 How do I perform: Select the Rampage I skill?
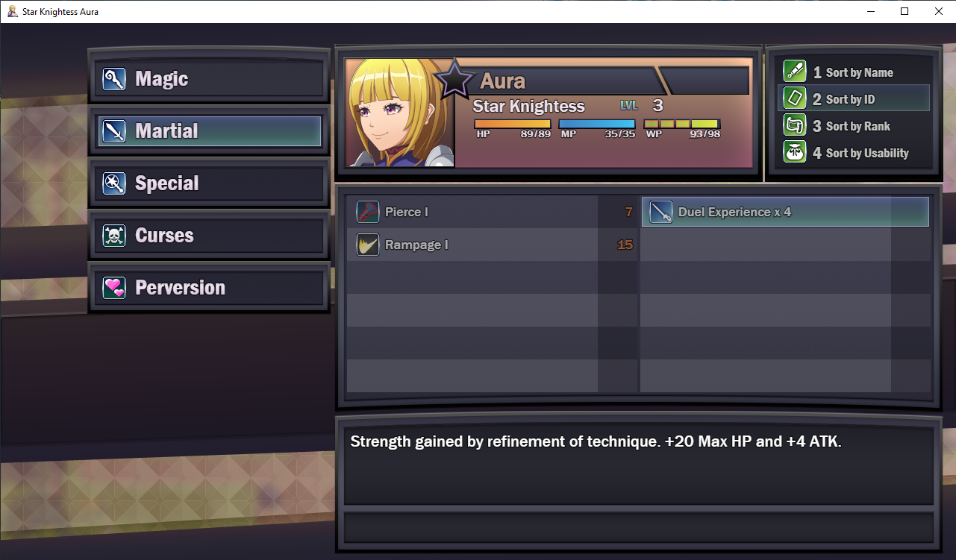493,245
